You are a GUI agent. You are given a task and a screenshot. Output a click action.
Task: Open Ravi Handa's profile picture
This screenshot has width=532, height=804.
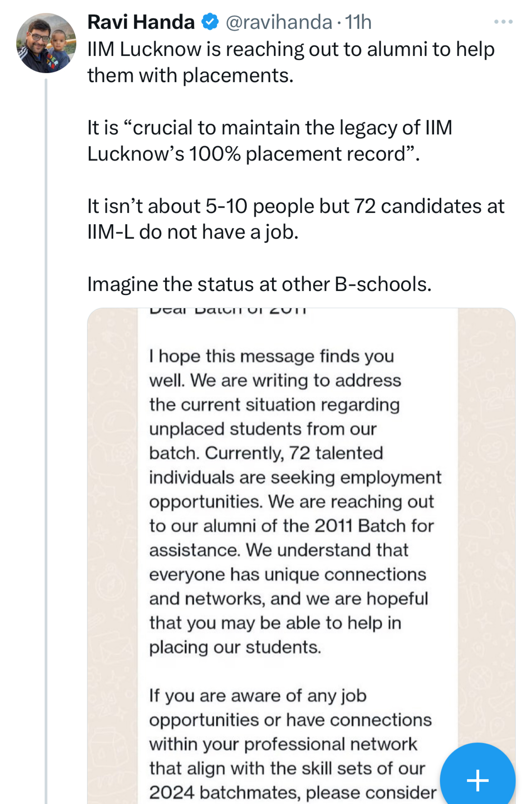(x=46, y=43)
